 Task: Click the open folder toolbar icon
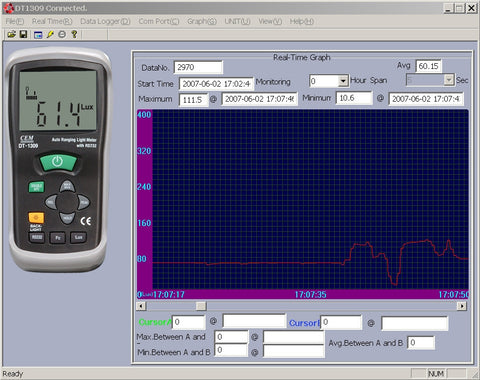point(12,34)
